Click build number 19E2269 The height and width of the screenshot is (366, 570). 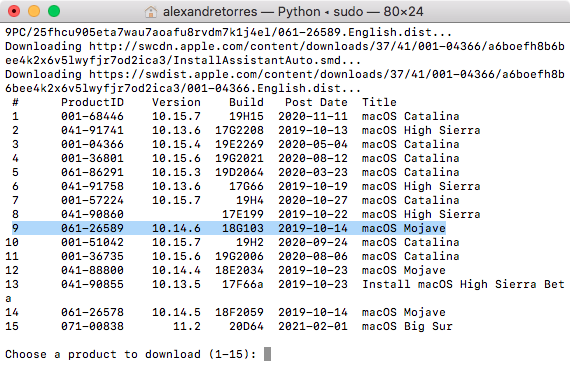tap(239, 144)
